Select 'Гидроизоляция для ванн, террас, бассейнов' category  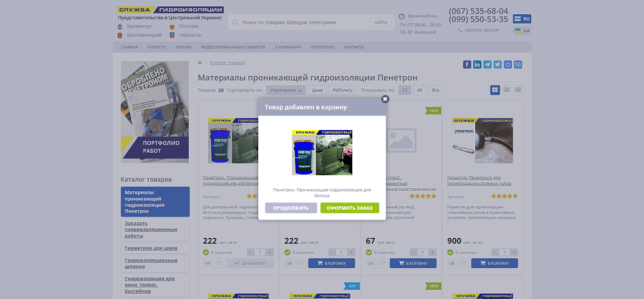155,285
